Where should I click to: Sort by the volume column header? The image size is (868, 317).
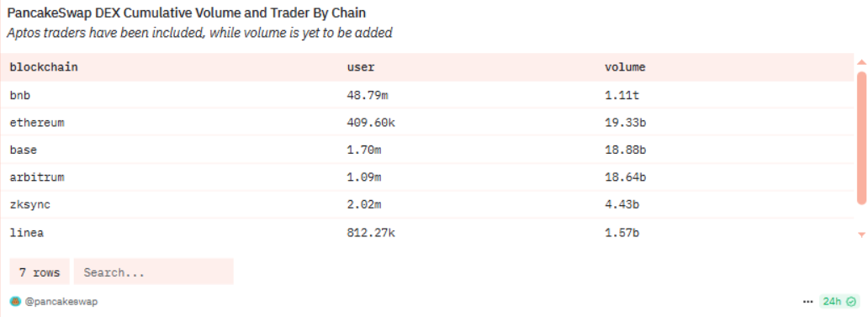point(625,67)
